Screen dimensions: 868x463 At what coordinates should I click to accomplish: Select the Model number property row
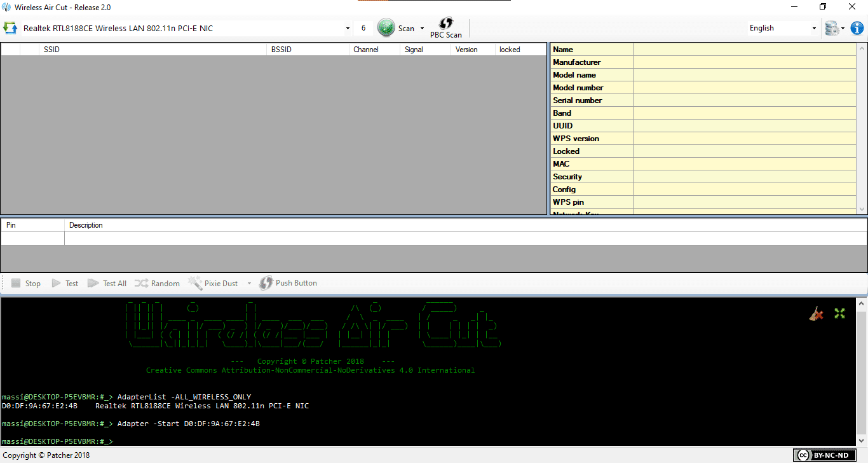point(703,88)
